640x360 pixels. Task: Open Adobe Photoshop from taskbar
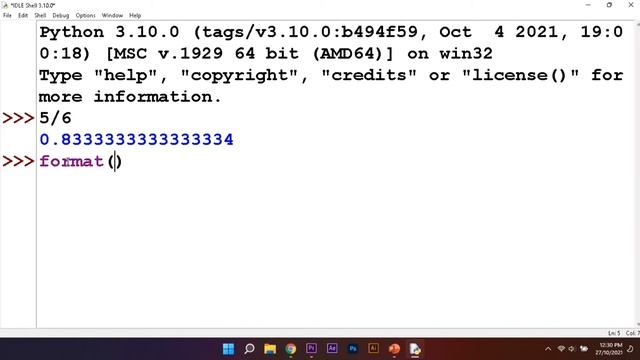point(353,349)
